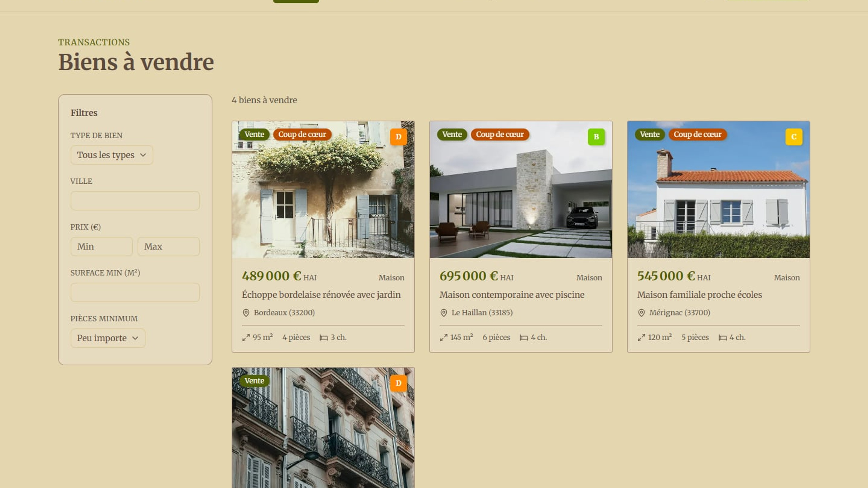
Task: Click the Vente badge on the apartment building card
Action: 254,381
